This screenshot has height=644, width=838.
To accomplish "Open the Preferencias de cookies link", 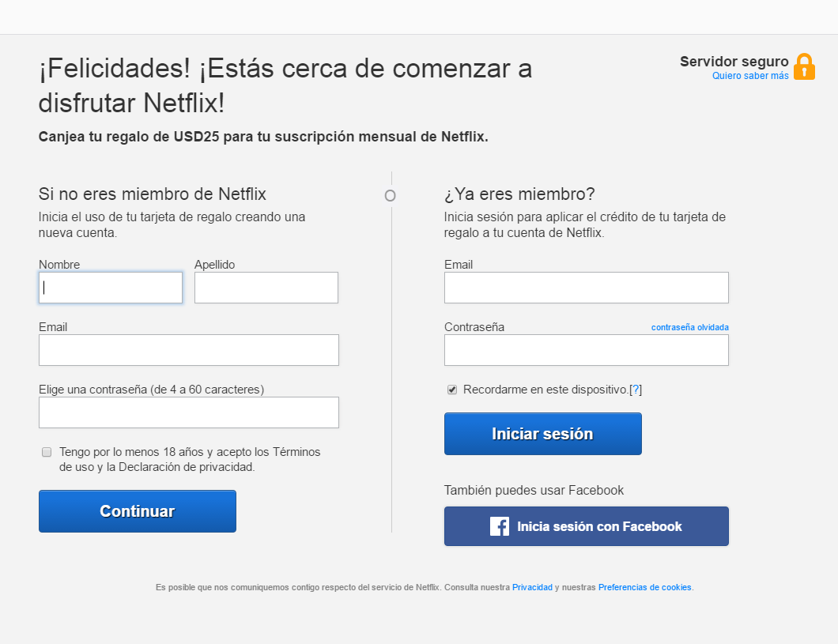I will pos(644,587).
